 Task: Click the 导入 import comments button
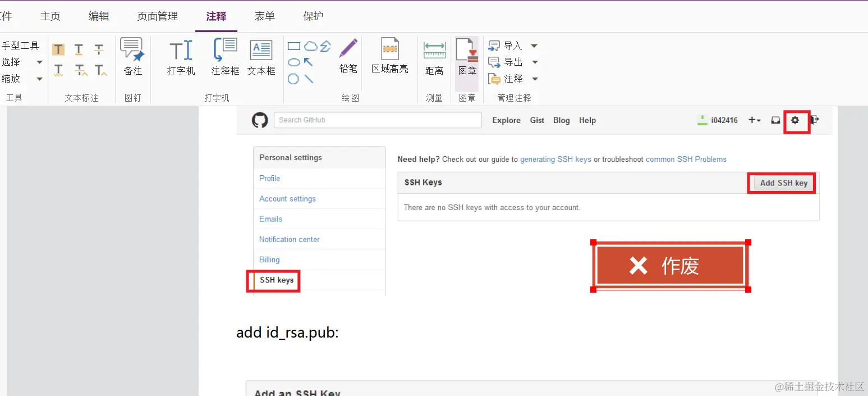[506, 46]
